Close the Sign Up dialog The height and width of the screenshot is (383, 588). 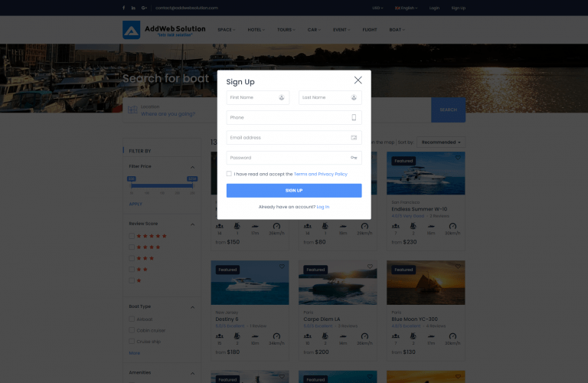(358, 80)
